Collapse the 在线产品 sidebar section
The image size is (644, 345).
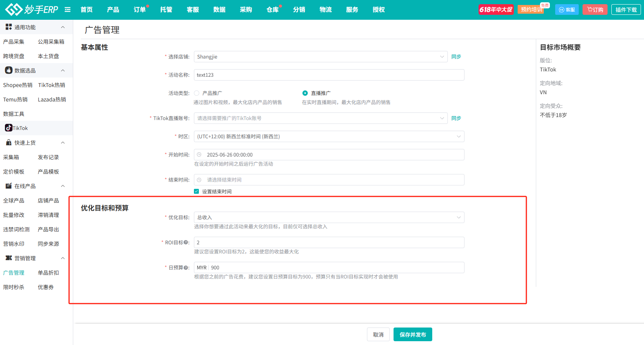click(63, 186)
